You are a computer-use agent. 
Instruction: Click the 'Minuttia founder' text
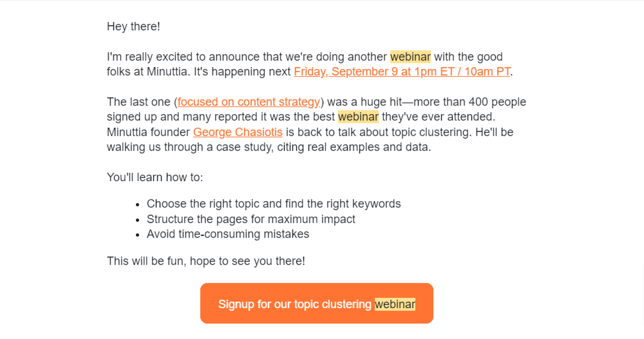point(148,132)
